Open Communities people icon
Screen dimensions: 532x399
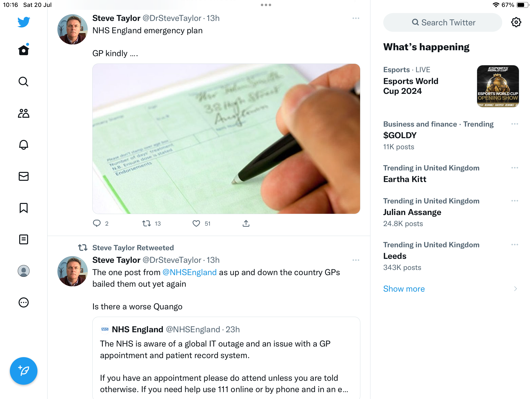(24, 113)
